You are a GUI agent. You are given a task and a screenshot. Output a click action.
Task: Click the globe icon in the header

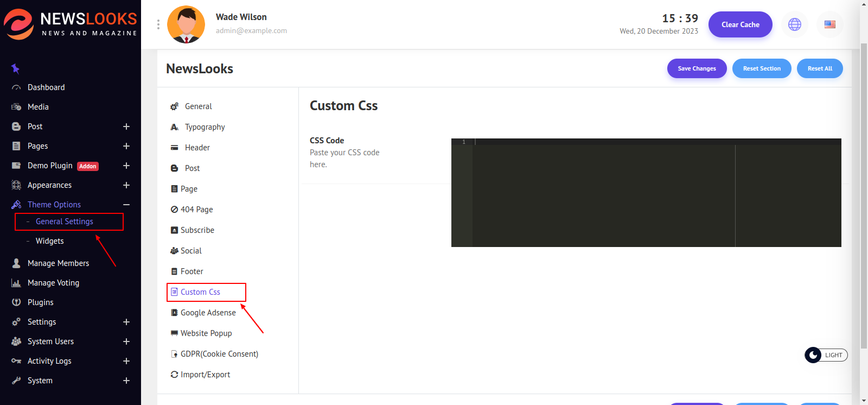tap(794, 24)
